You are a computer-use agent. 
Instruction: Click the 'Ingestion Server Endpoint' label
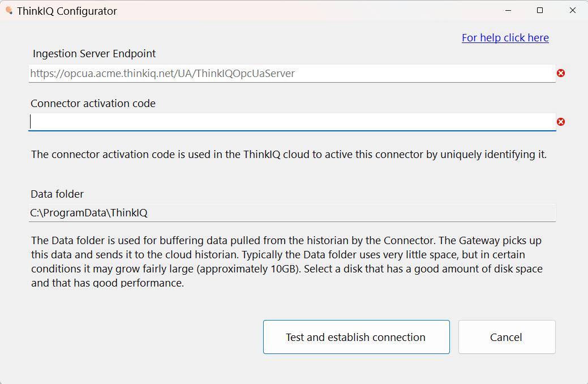click(94, 54)
